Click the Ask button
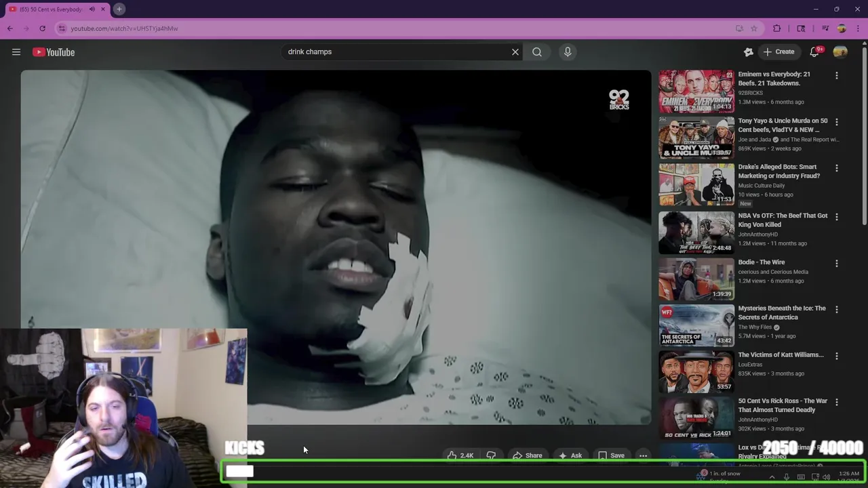The height and width of the screenshot is (488, 868). click(570, 455)
